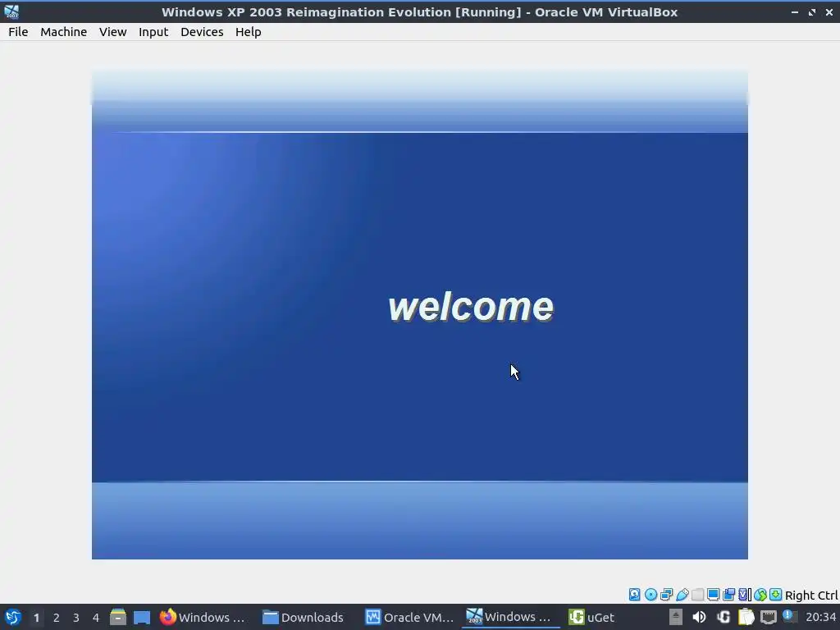Click the uGet tray icon
840x630 pixels.
click(x=724, y=617)
